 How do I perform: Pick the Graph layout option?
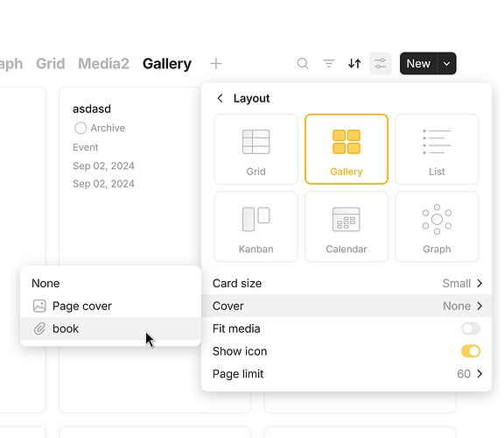pyautogui.click(x=437, y=227)
